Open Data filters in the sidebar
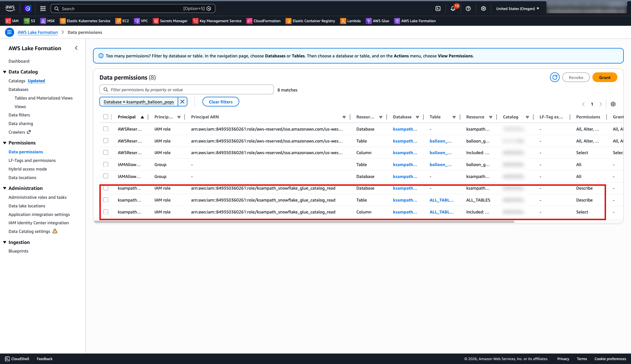Image resolution: width=631 pixels, height=364 pixels. (19, 115)
